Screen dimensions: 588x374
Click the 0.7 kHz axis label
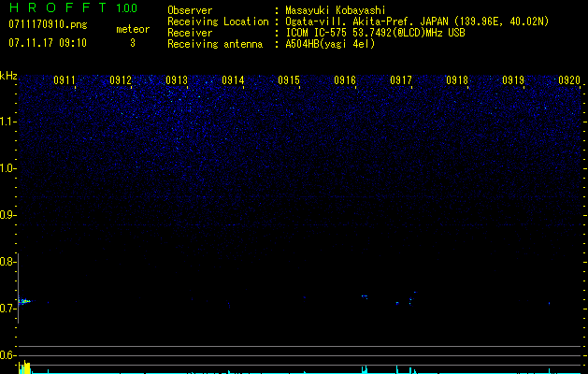[7, 309]
